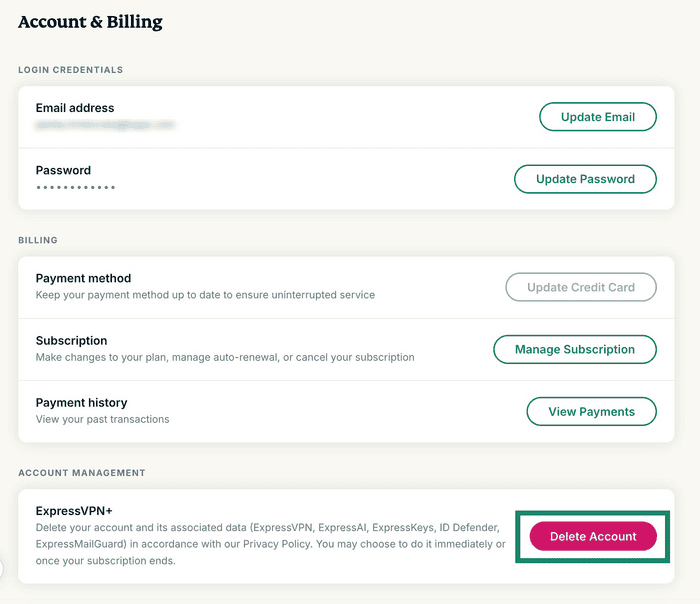Image resolution: width=700 pixels, height=604 pixels.
Task: Click the LOGIN CREDENTIALS section label
Action: (71, 70)
